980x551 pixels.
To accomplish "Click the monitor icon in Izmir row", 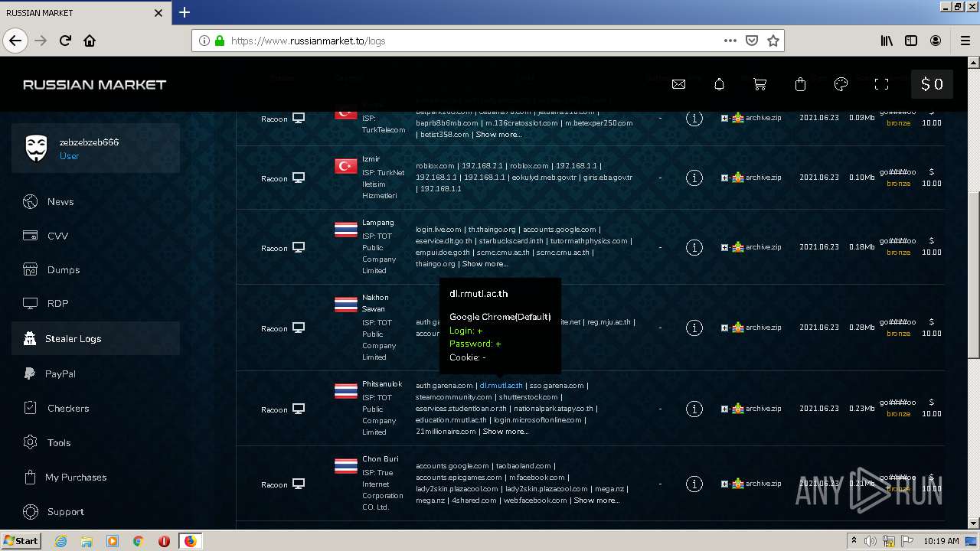I will [299, 178].
